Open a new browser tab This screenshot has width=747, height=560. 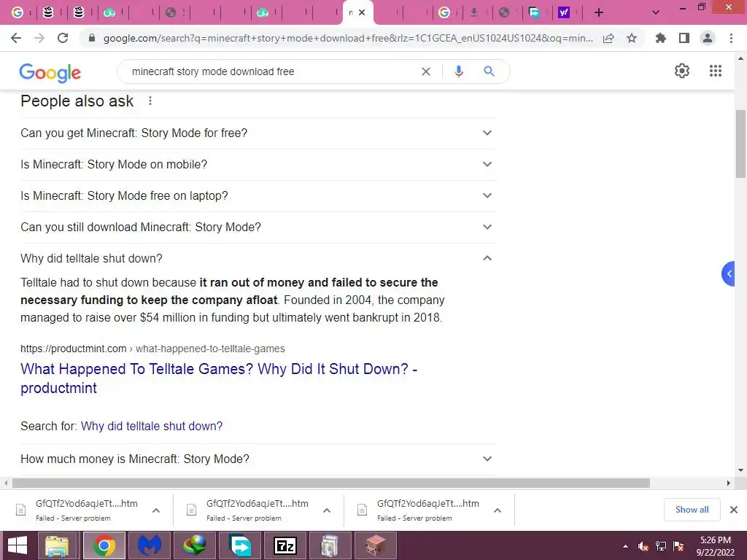click(x=599, y=13)
